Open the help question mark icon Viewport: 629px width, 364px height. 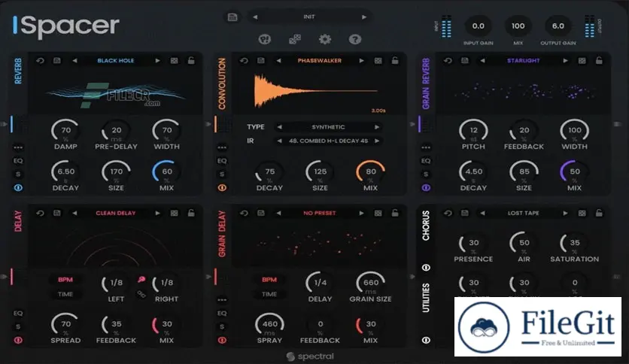(354, 39)
